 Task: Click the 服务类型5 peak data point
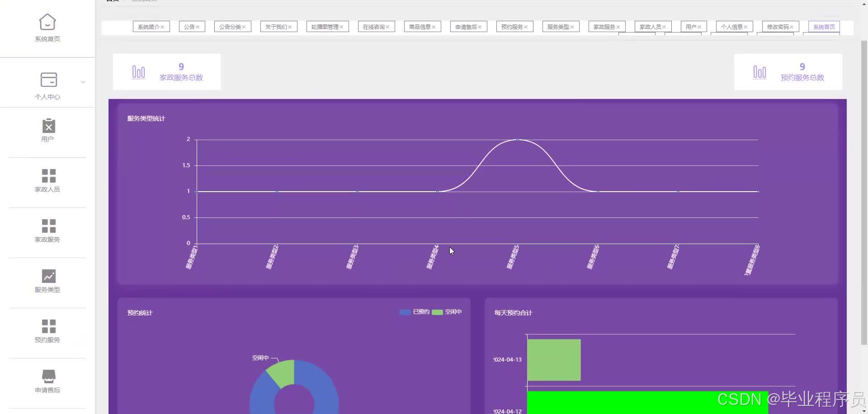click(518, 140)
